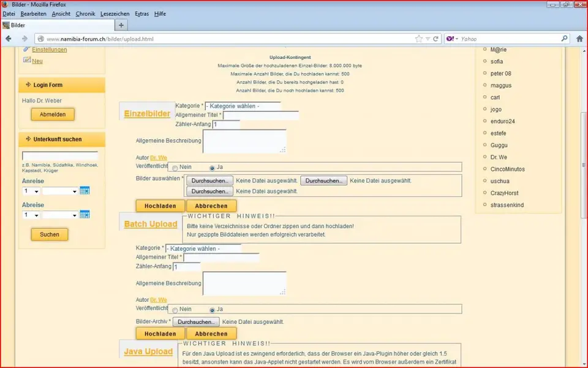
Task: Open the Einzelbilder heading link
Action: pos(147,113)
